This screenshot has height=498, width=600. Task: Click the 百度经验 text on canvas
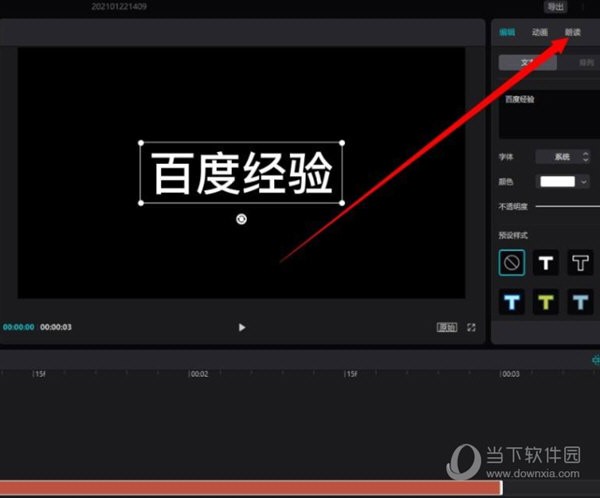[x=242, y=173]
